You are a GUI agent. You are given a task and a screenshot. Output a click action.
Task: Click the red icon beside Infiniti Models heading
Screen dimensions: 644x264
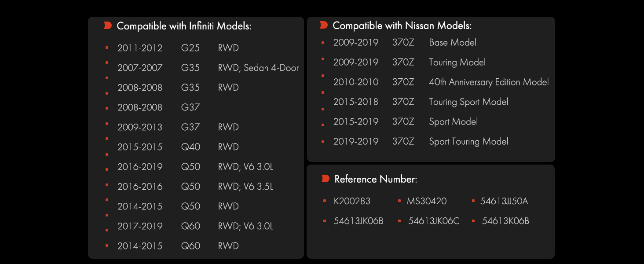(108, 26)
